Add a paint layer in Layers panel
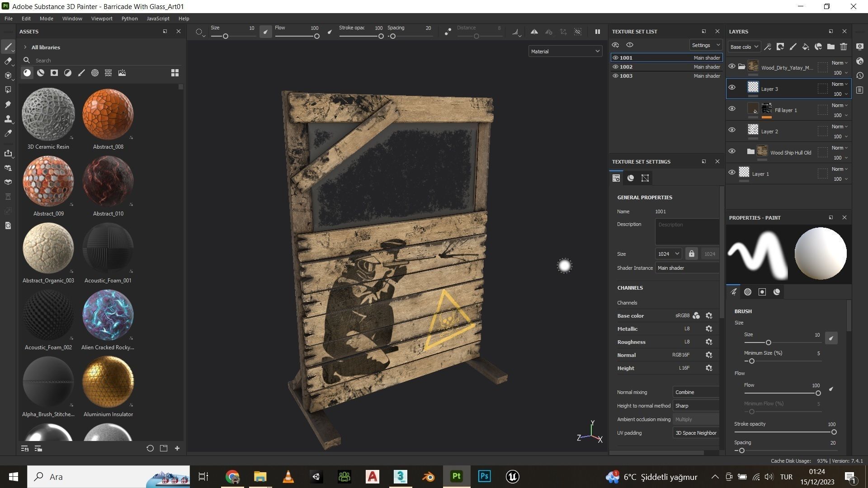Screen dimensions: 868x488 pyautogui.click(x=793, y=47)
